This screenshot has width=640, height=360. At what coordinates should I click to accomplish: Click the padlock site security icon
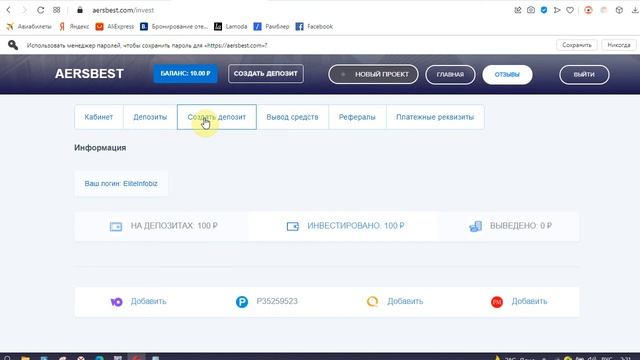tap(80, 10)
